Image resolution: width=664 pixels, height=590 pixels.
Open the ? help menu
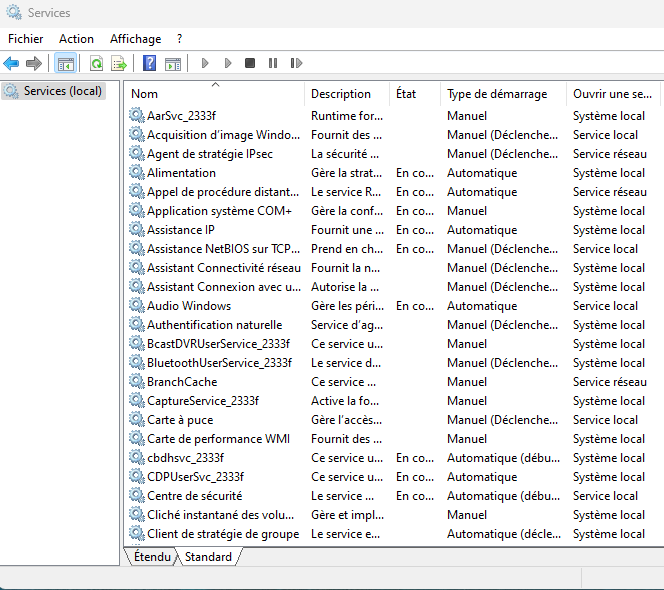point(180,39)
